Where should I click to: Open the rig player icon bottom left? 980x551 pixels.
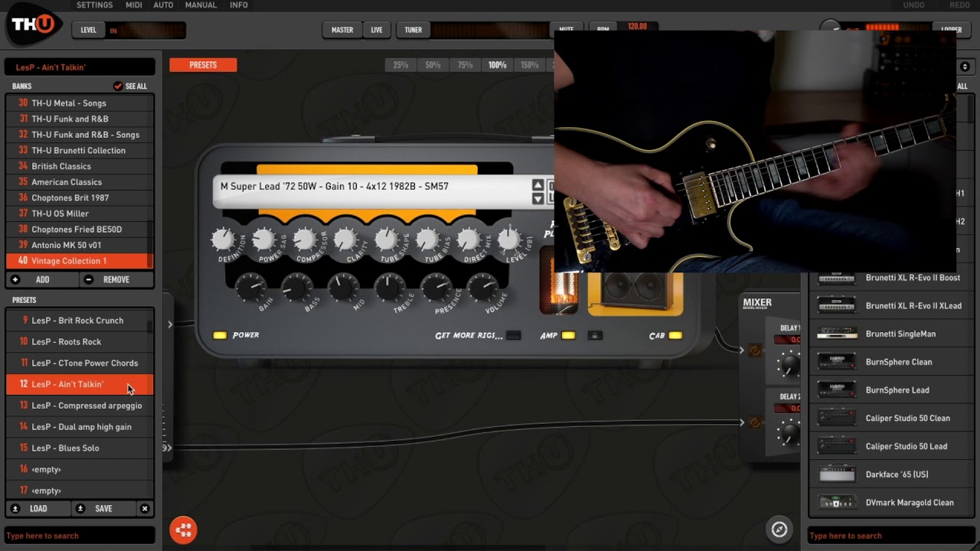[x=183, y=530]
